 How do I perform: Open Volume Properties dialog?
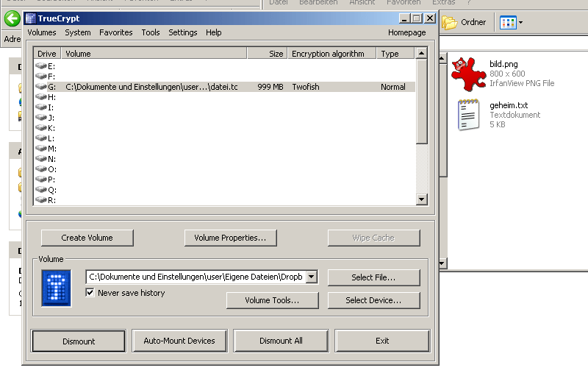[230, 238]
